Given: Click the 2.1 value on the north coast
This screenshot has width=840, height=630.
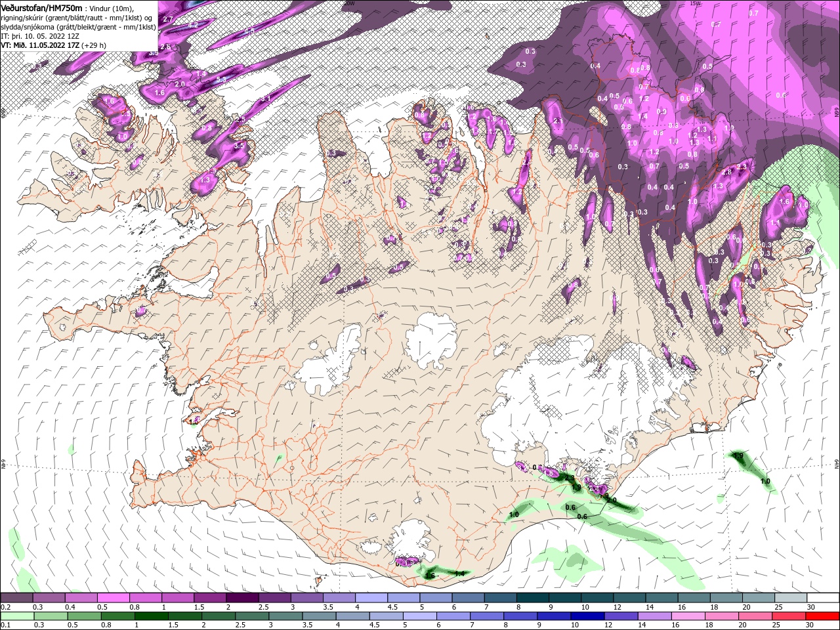Looking at the screenshot, I should pos(558,121).
